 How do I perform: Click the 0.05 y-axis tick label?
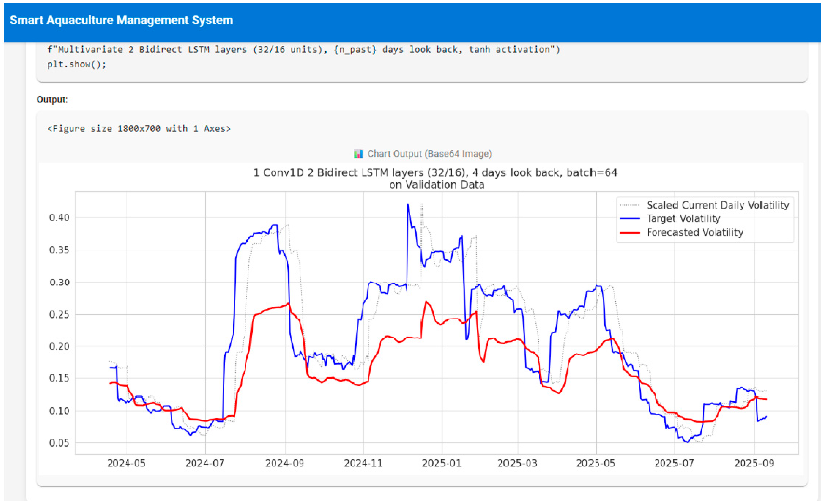point(59,443)
